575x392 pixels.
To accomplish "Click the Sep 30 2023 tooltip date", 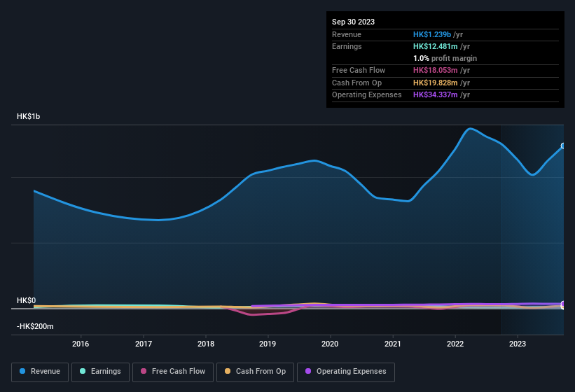I will [x=353, y=22].
